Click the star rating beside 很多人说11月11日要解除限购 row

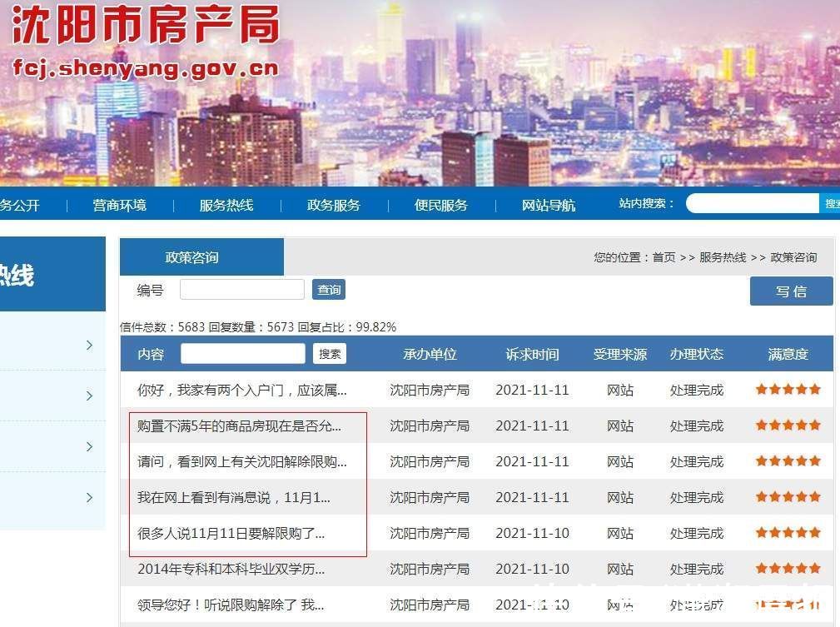pyautogui.click(x=787, y=533)
